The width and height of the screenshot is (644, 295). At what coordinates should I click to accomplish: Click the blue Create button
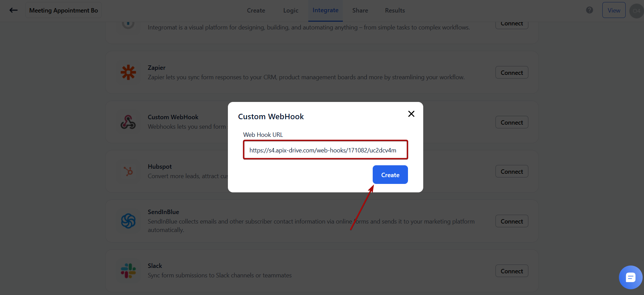[390, 175]
